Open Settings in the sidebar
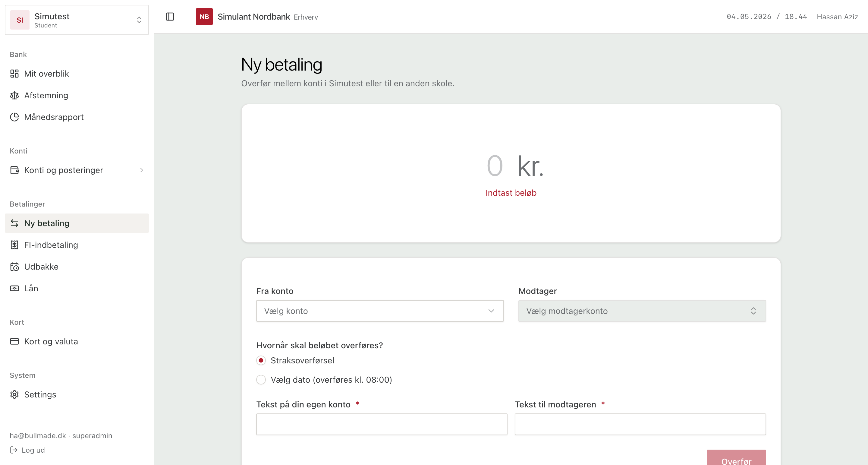 tap(77, 394)
